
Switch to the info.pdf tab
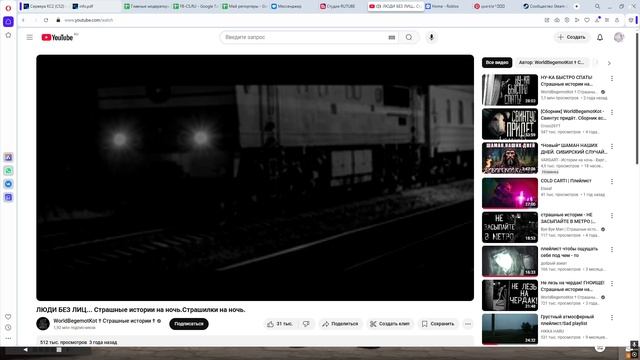pyautogui.click(x=95, y=7)
